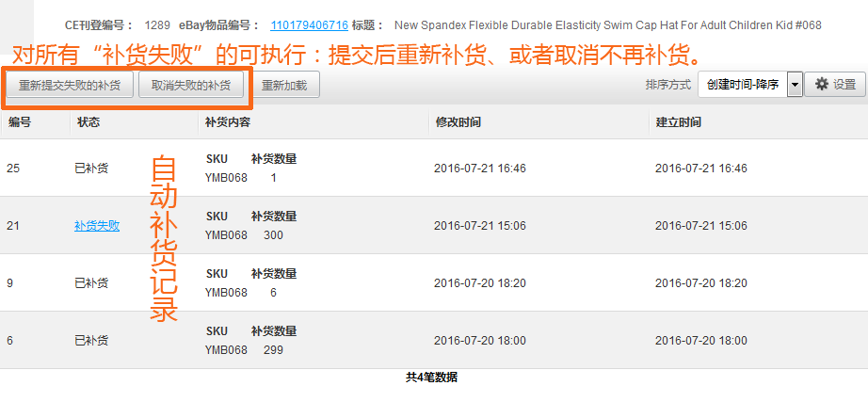Select record number 21

(13, 226)
